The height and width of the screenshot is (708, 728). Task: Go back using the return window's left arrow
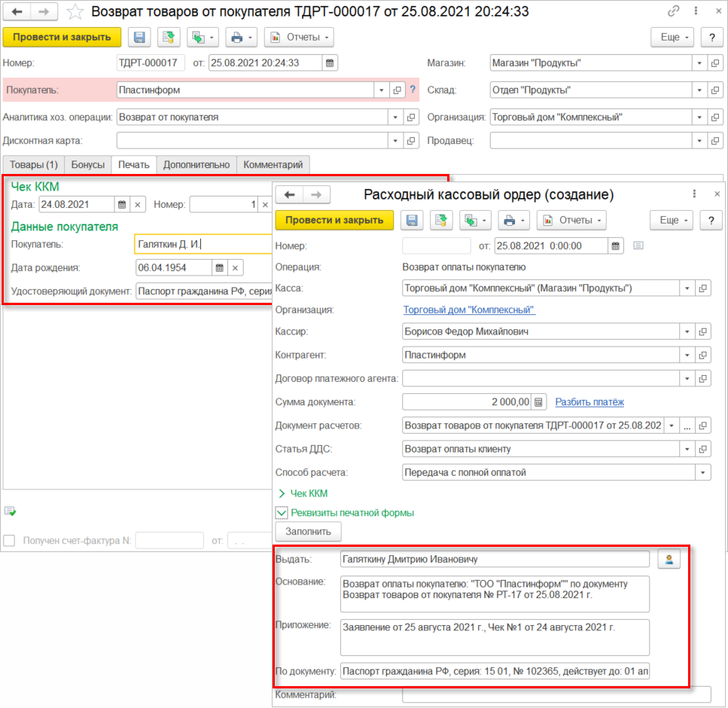17,11
